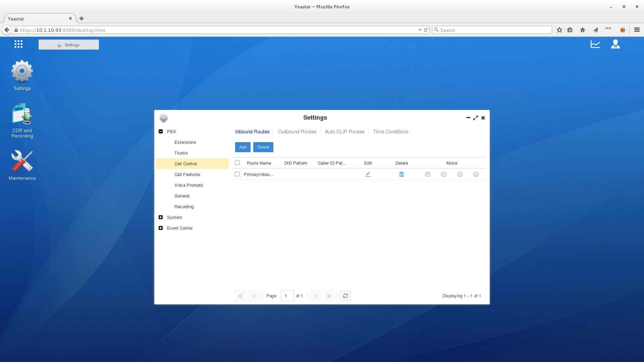Move route to top arrow icon

pos(428,174)
